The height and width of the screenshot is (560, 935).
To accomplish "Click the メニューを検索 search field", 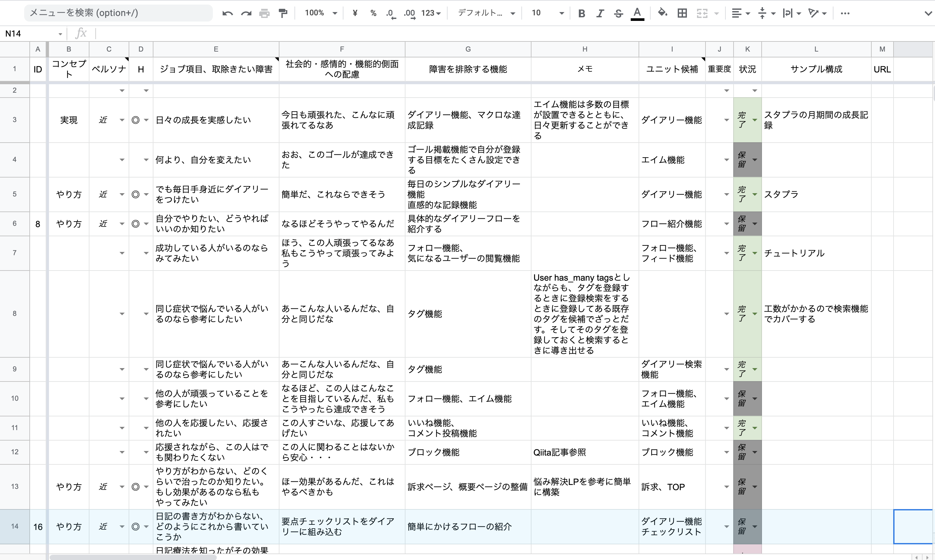I will click(118, 13).
